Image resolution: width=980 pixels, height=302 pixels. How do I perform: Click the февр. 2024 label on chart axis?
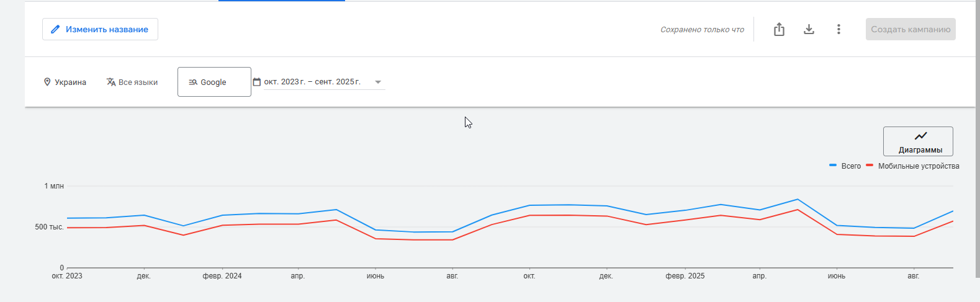click(222, 276)
